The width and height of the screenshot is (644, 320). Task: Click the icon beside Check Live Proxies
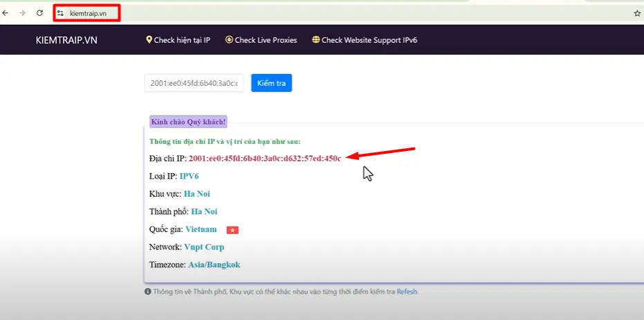229,40
